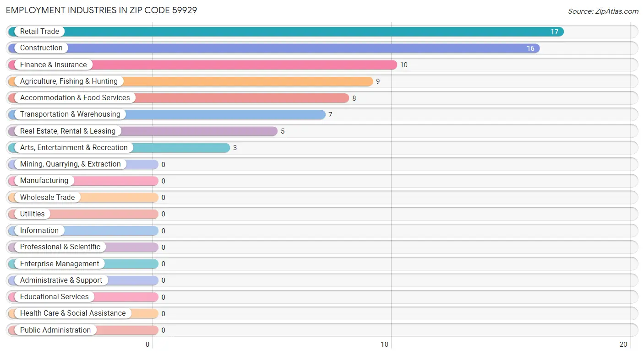Click the Information label
The height and width of the screenshot is (355, 644).
39,231
